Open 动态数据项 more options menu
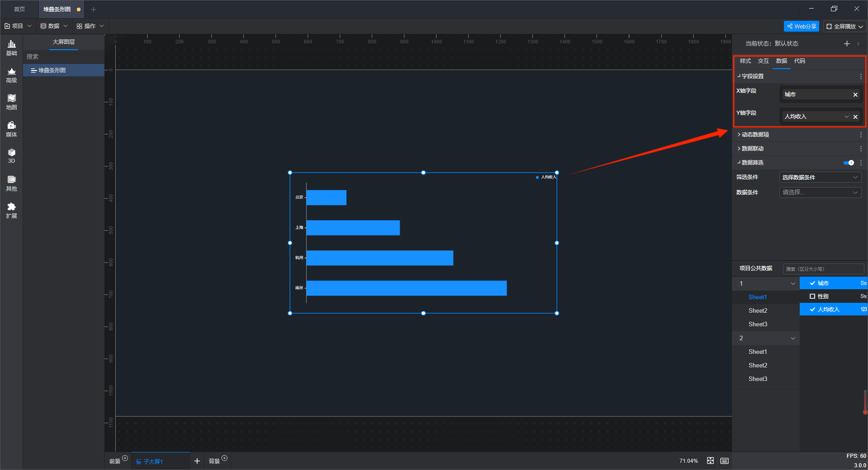Viewport: 868px width, 470px height. [861, 135]
